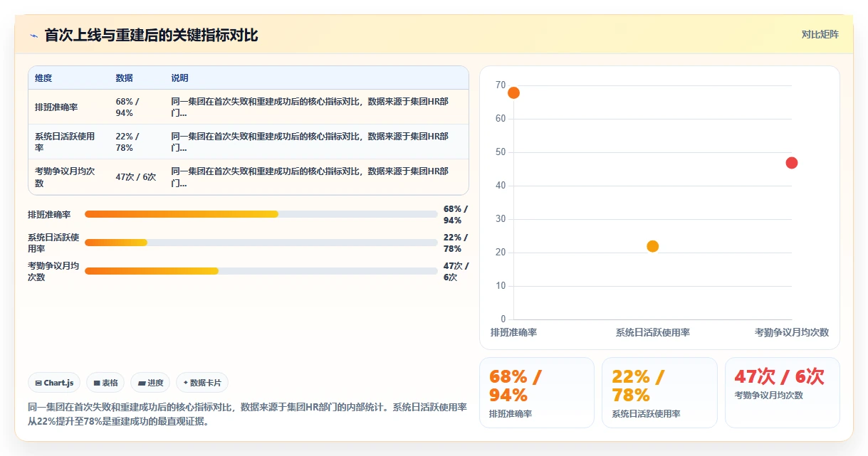868x456 pixels.
Task: Click the 数据 column header
Action: [125, 78]
